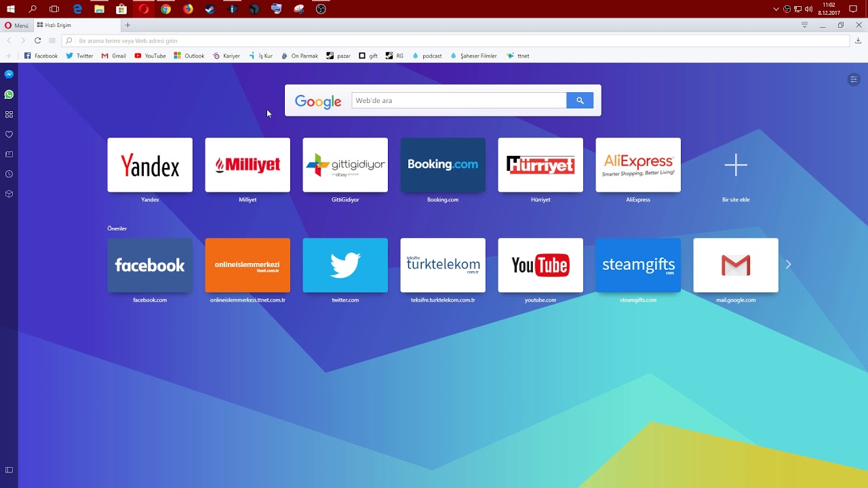Open the Speed Dial grid sidebar icon
Viewport: 868px width, 488px height.
coord(9,115)
